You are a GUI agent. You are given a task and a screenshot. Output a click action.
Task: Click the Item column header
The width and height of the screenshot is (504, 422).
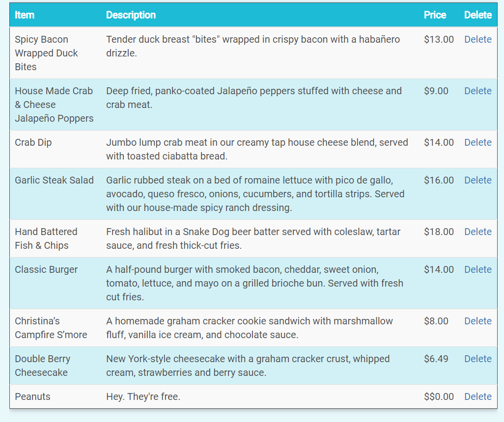[x=25, y=15]
